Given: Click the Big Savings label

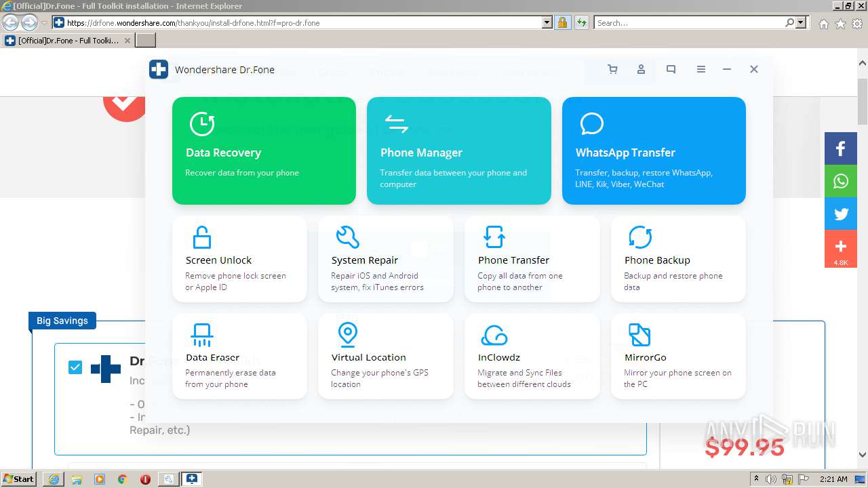Looking at the screenshot, I should [62, 321].
